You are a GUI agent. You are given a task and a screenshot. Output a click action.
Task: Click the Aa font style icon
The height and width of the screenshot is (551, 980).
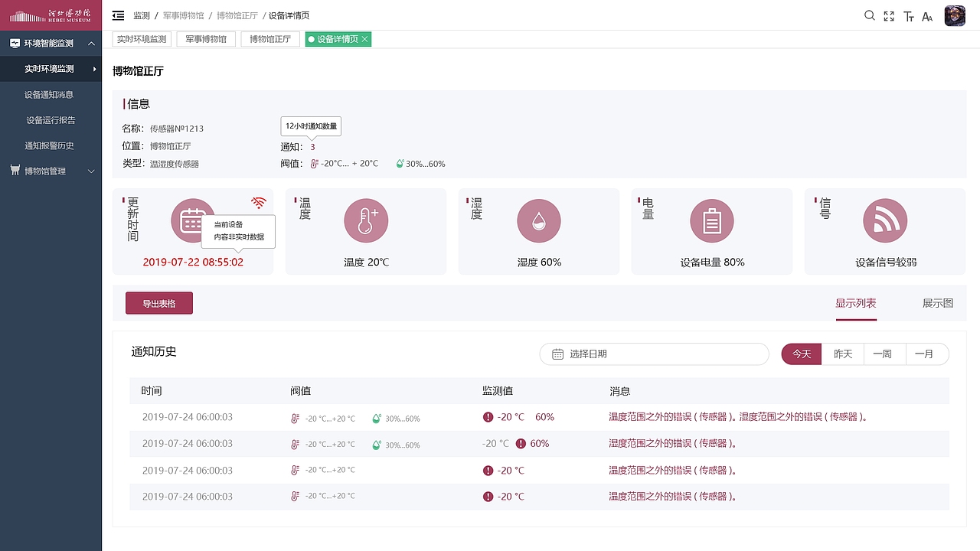click(x=926, y=15)
